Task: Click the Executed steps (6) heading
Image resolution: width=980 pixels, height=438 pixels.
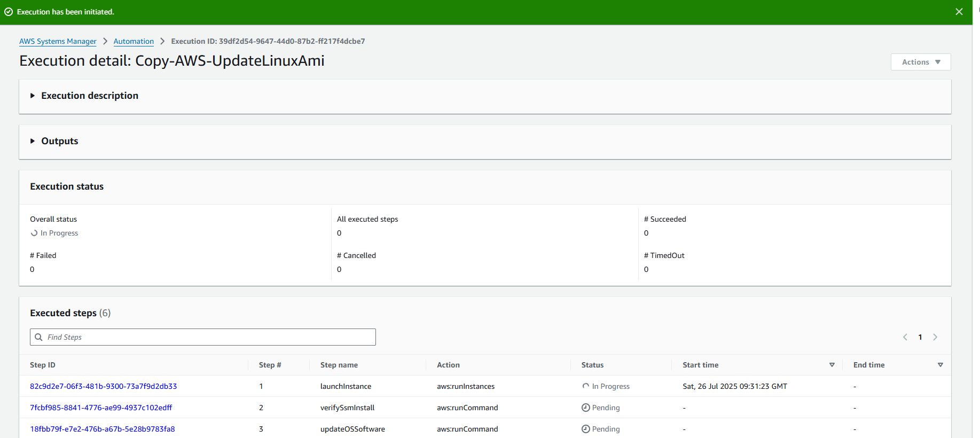Action: click(x=70, y=313)
